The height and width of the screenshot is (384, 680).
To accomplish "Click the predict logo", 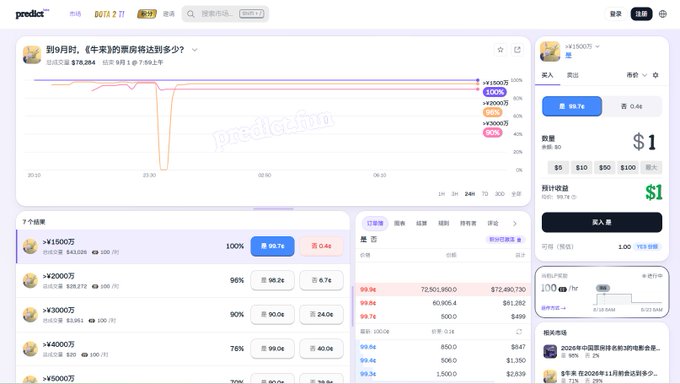I will [x=32, y=13].
